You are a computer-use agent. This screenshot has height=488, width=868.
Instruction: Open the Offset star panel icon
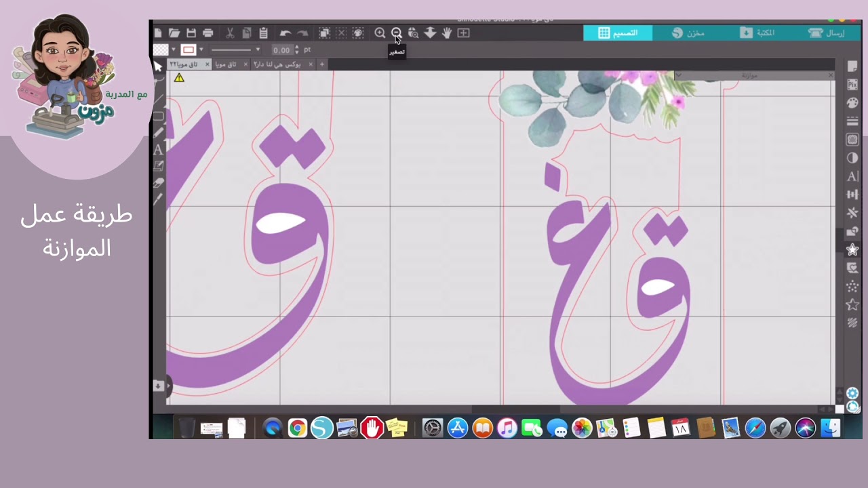(x=852, y=249)
